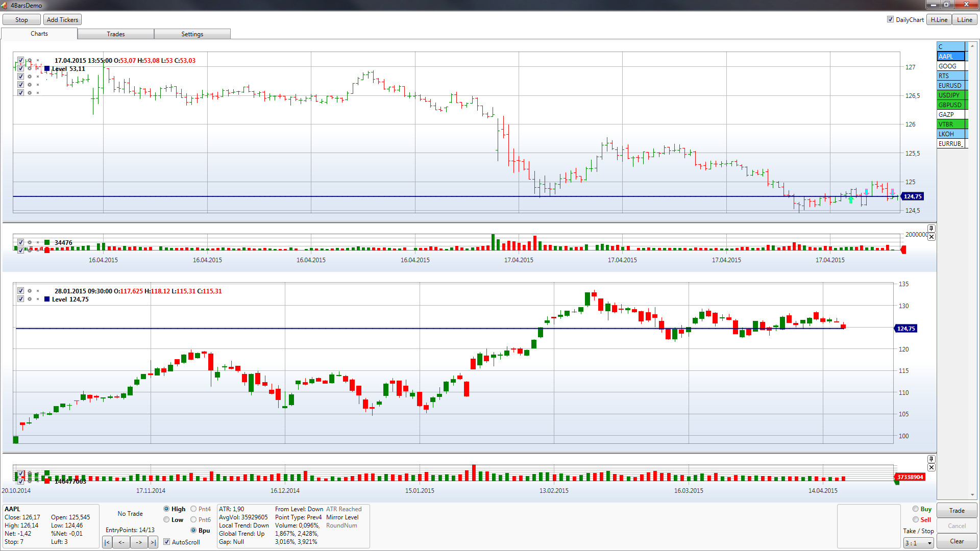
Task: Switch to the Trades tab
Action: point(116,34)
